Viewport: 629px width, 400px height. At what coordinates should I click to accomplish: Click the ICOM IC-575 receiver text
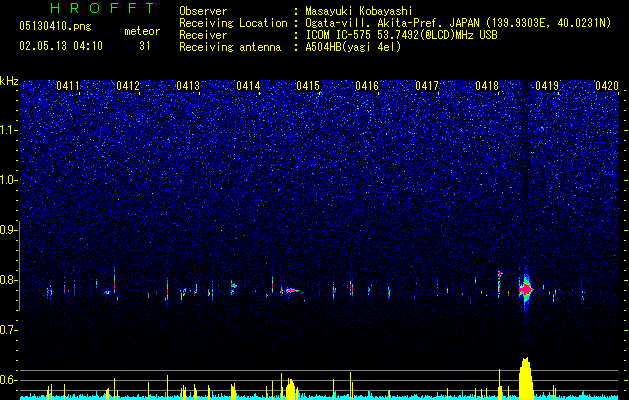point(401,35)
